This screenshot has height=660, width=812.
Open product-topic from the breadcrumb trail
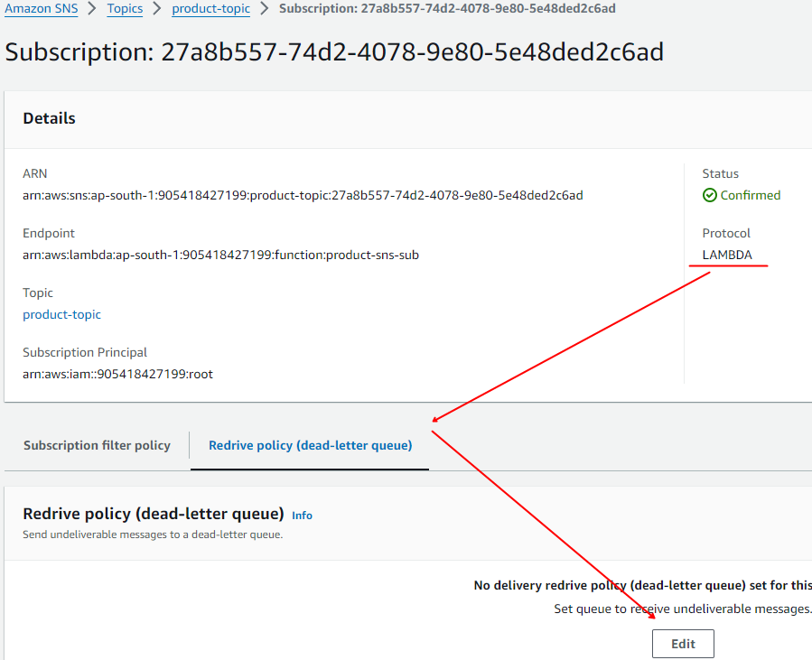(x=210, y=9)
